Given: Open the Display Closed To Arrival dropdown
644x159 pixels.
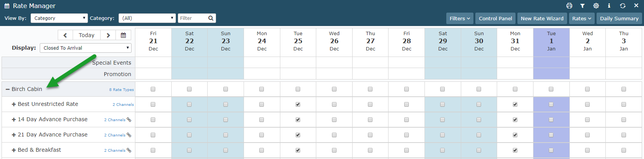Looking at the screenshot, I should point(86,48).
